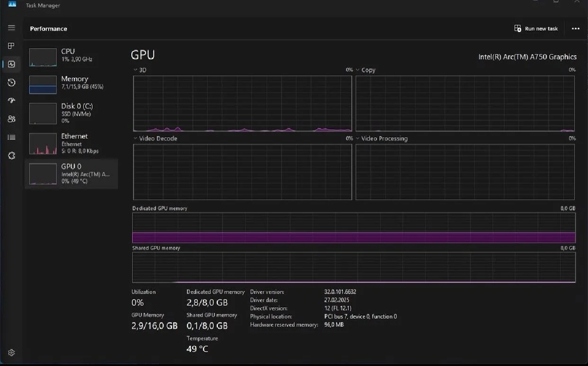Open Task Manager settings gear
Screen dimensions: 588x366
click(x=11, y=352)
